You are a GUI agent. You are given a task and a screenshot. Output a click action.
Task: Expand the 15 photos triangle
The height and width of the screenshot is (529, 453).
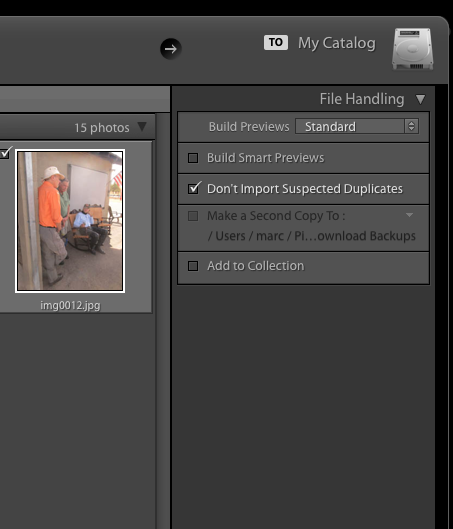pyautogui.click(x=142, y=127)
